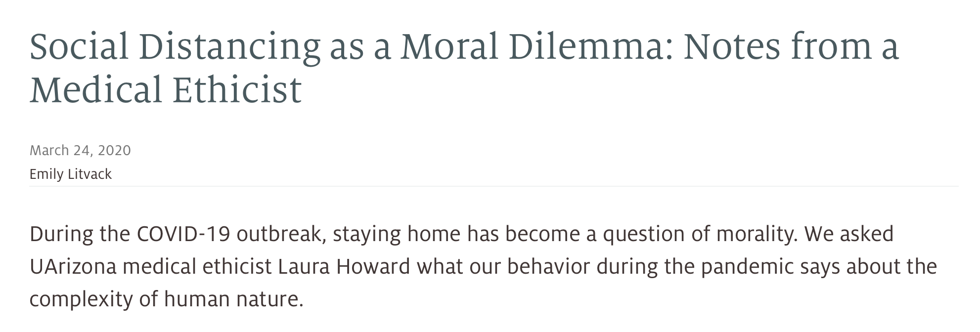The image size is (980, 332).
Task: Click the phrase "human nature" ending the paragraph
Action: coord(233,299)
